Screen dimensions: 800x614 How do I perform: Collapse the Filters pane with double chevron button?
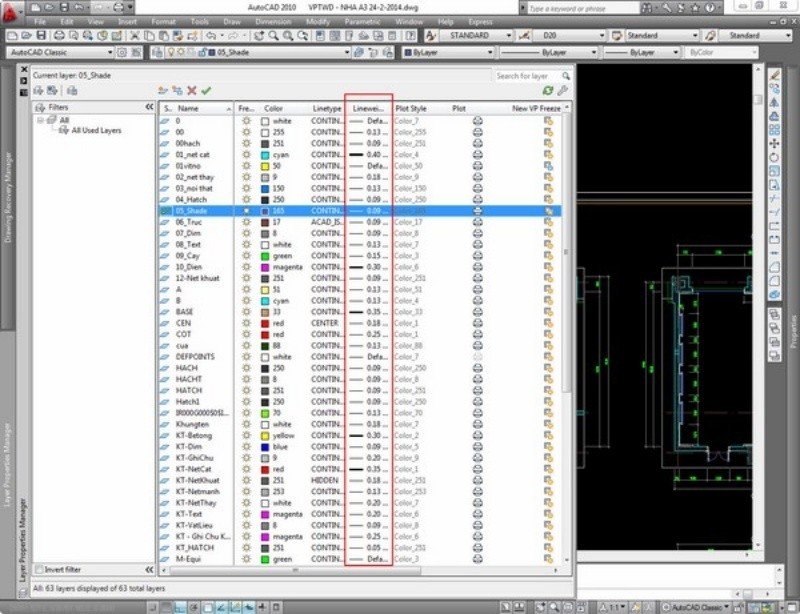coord(148,107)
